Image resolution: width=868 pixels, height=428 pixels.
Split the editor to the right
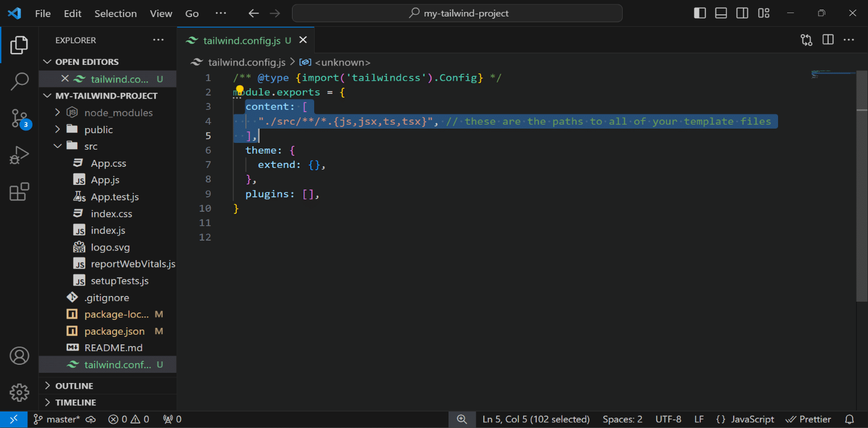[828, 40]
